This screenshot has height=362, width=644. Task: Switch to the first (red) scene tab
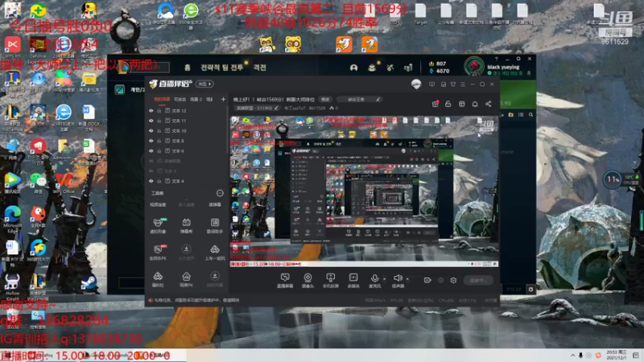(x=162, y=99)
